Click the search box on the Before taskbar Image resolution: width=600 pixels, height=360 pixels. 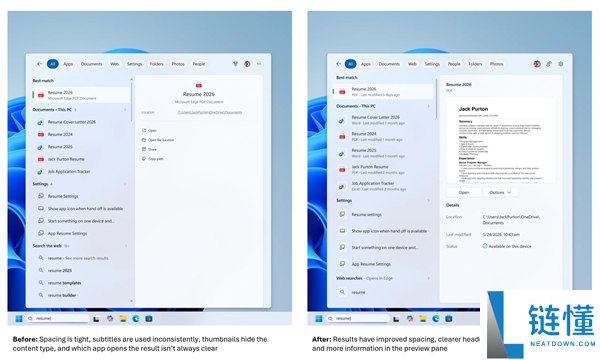[x=58, y=318]
